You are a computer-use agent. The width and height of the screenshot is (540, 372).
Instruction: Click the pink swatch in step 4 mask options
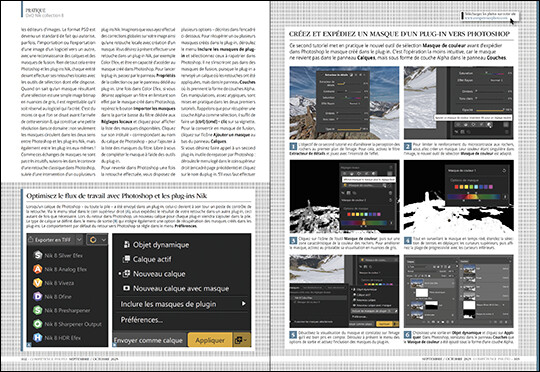(x=490, y=187)
